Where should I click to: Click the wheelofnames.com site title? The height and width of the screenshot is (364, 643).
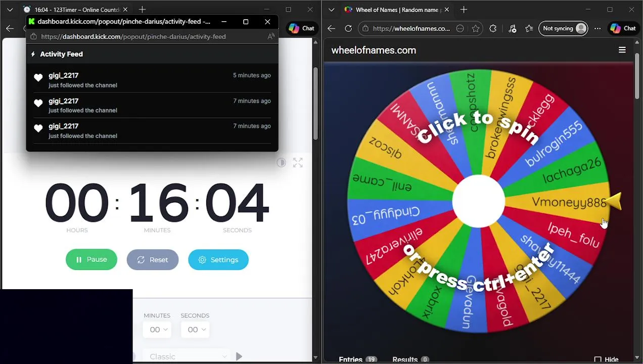(374, 50)
